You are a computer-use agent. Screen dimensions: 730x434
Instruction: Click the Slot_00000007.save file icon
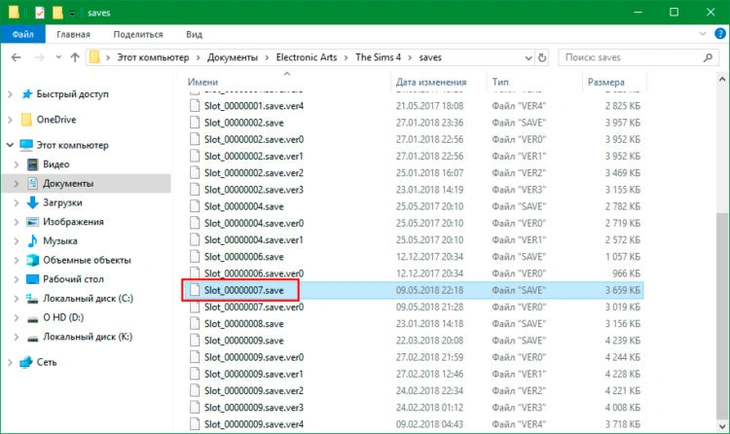tap(195, 290)
